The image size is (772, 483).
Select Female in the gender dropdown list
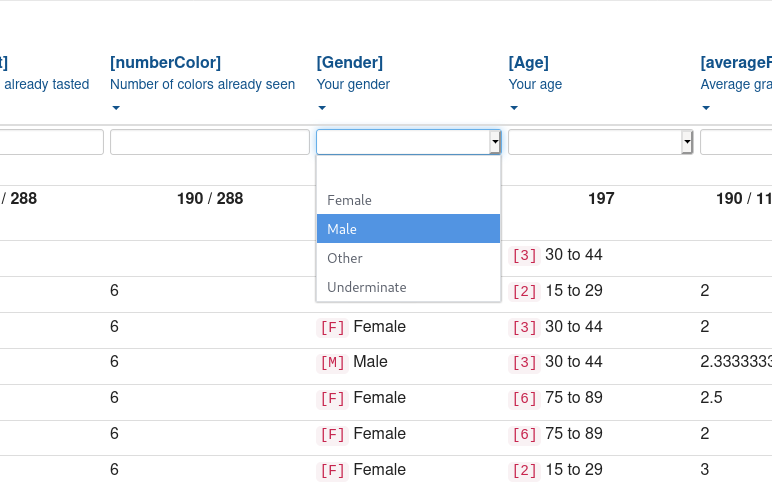[x=349, y=200]
